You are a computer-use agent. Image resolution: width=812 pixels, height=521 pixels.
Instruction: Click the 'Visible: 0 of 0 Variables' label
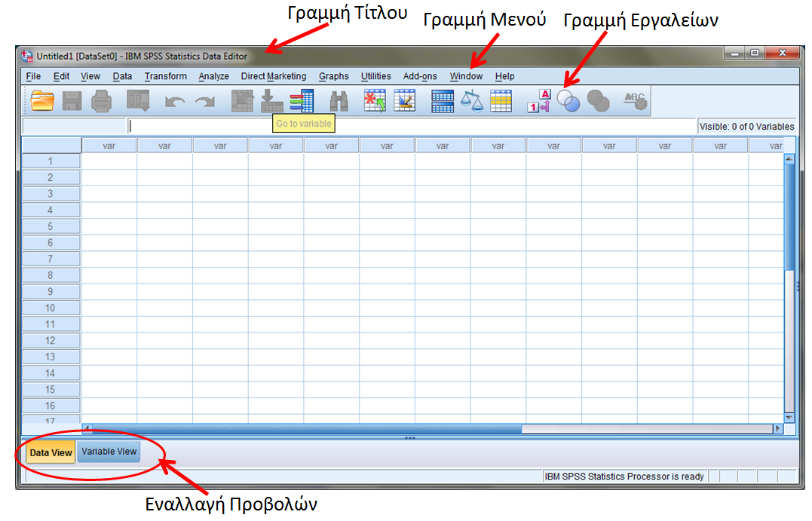[746, 127]
